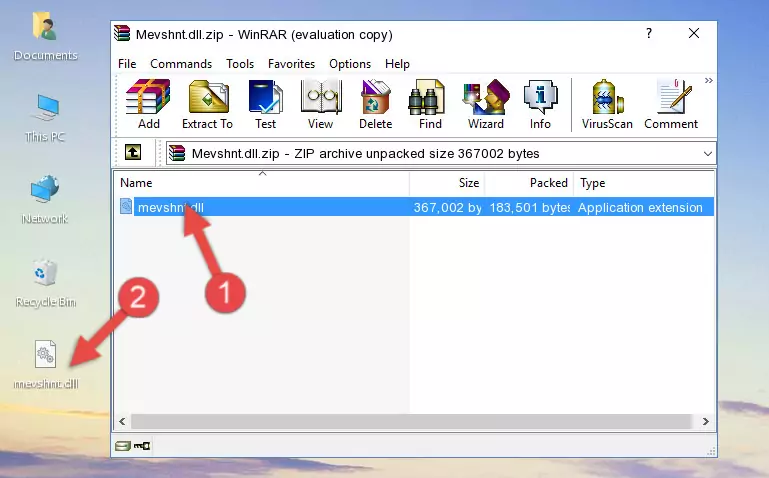Sort by the Name column header
Screen dimensions: 769x478
click(x=262, y=183)
